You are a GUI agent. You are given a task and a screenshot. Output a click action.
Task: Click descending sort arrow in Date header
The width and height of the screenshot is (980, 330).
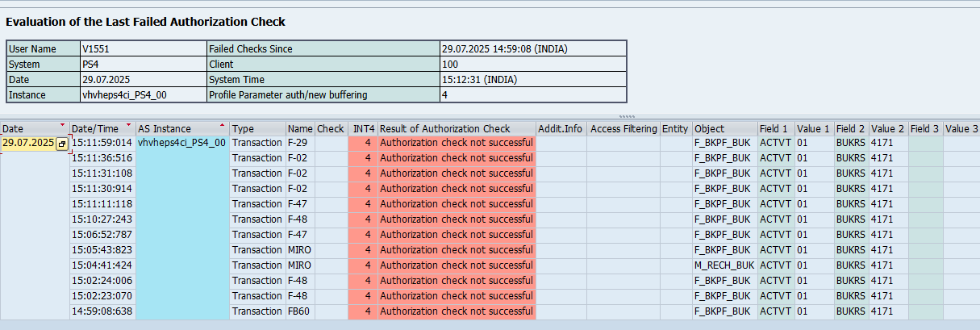[63, 126]
